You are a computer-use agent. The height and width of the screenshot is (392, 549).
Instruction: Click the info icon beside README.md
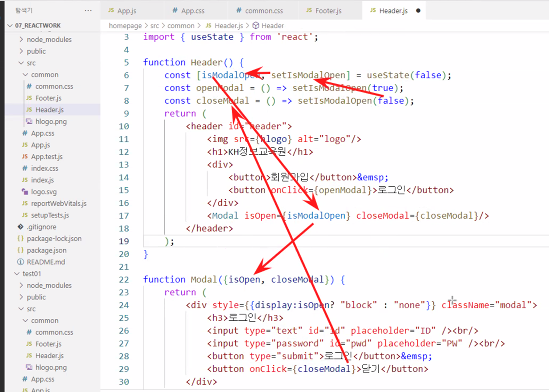pos(20,262)
